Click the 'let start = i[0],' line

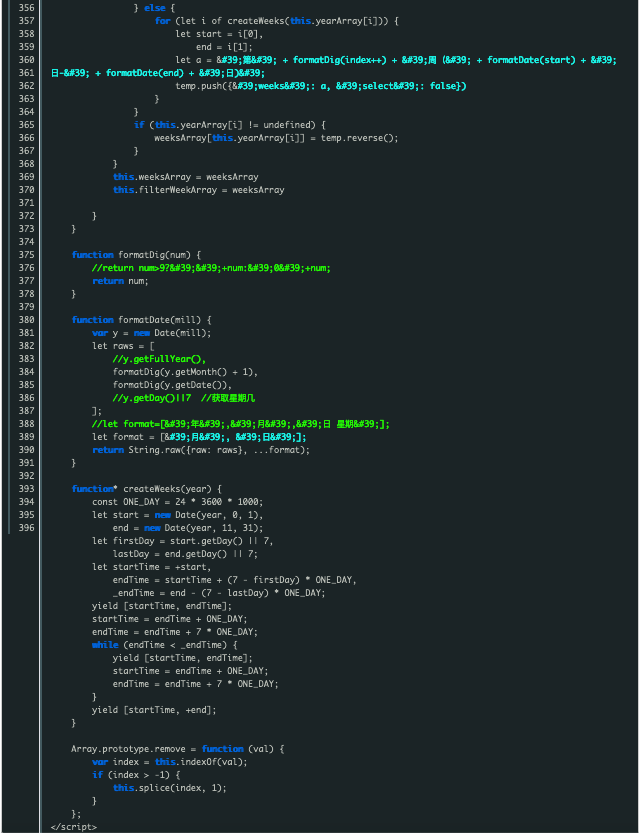pos(219,34)
